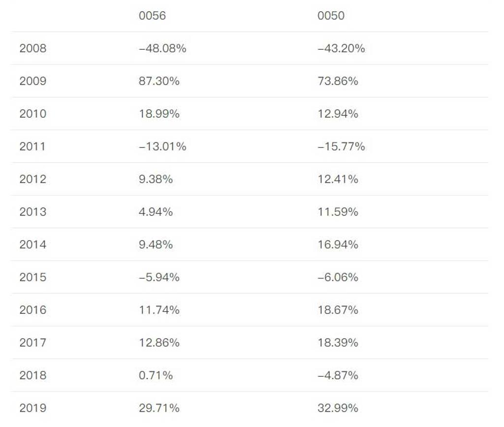Select the 2008 row label
The width and height of the screenshot is (504, 427).
tap(32, 48)
